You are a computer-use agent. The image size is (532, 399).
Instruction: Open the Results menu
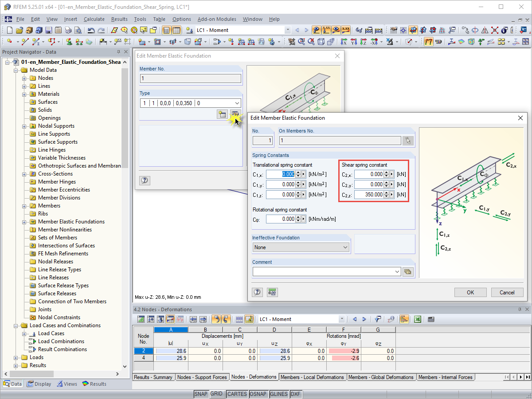pyautogui.click(x=119, y=19)
